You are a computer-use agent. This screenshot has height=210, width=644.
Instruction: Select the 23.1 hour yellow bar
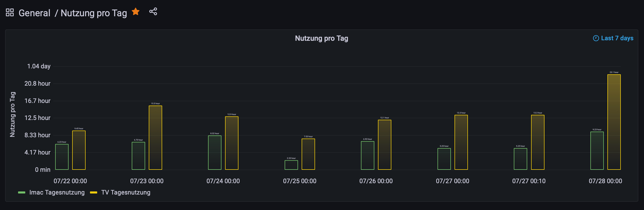tap(614, 122)
